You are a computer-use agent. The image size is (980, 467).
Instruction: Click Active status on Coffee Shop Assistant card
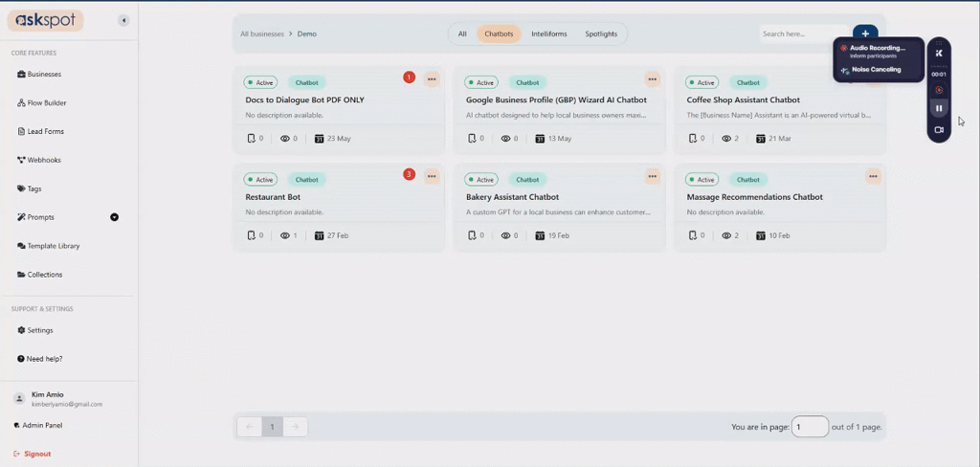(x=702, y=82)
